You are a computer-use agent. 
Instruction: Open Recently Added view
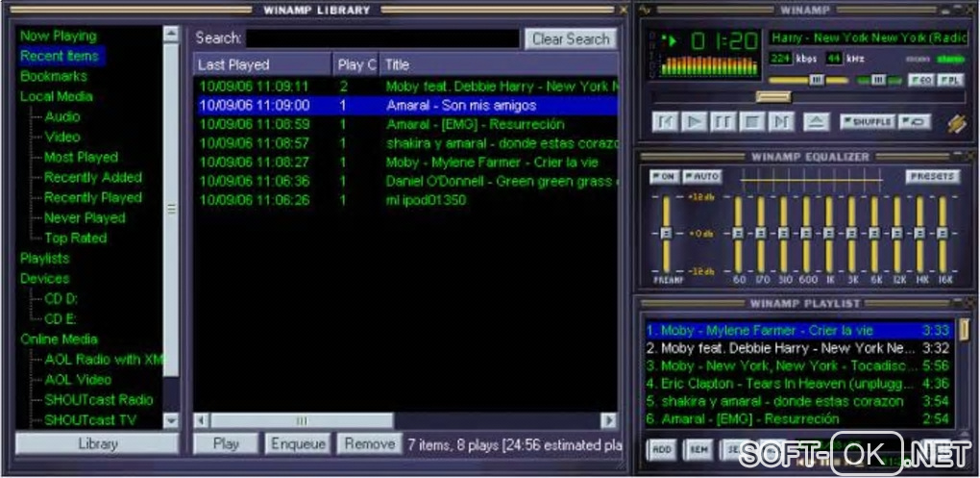pos(92,177)
